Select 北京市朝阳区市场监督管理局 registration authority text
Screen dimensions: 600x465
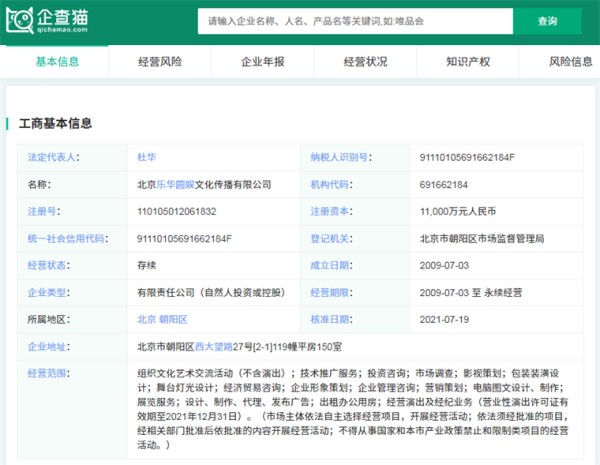click(x=482, y=238)
